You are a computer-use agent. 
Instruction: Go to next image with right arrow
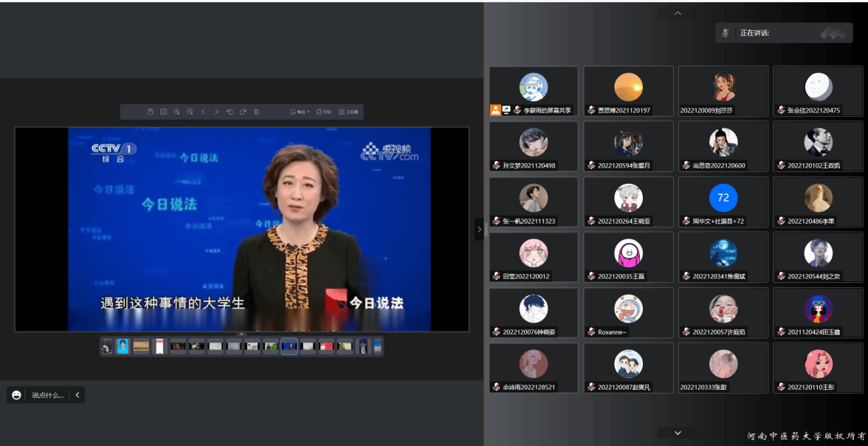coord(216,111)
